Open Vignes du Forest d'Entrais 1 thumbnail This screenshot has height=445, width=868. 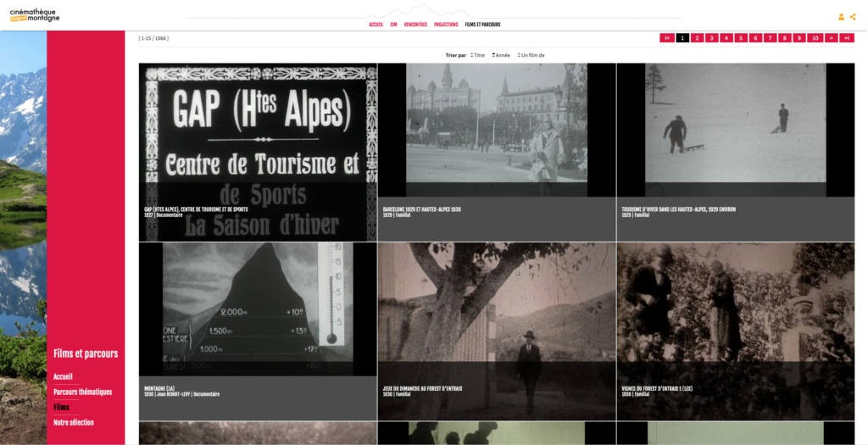pyautogui.click(x=736, y=331)
